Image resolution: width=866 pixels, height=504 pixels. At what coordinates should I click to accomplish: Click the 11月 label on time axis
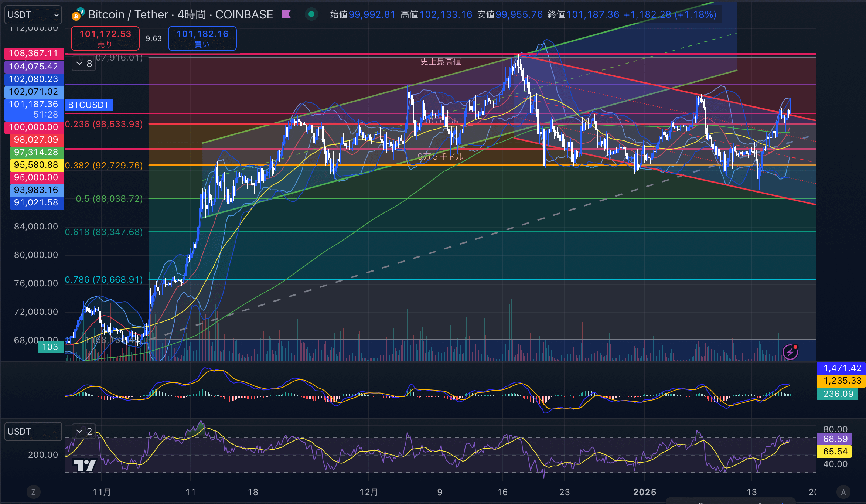(x=102, y=492)
